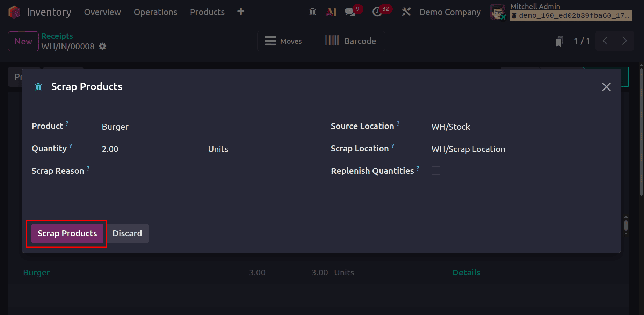Viewport: 644px width, 315px height.
Task: Open the Demo Company switcher
Action: pos(450,12)
